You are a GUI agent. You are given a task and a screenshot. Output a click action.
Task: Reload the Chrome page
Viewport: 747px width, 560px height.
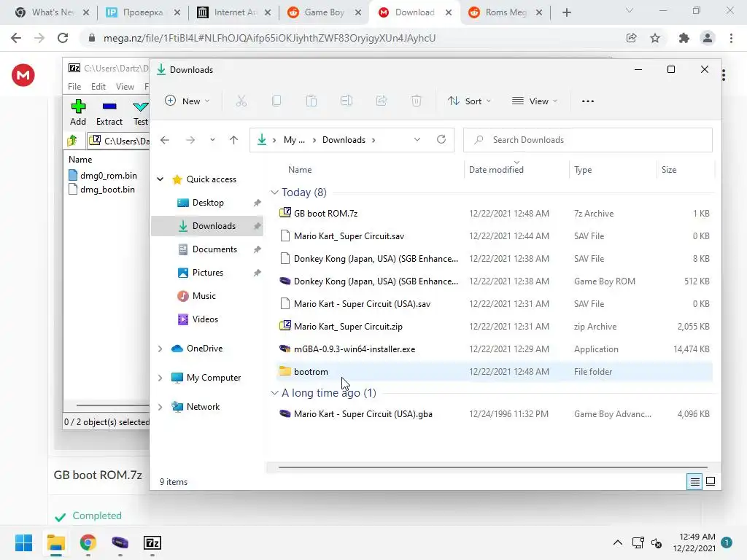click(63, 38)
